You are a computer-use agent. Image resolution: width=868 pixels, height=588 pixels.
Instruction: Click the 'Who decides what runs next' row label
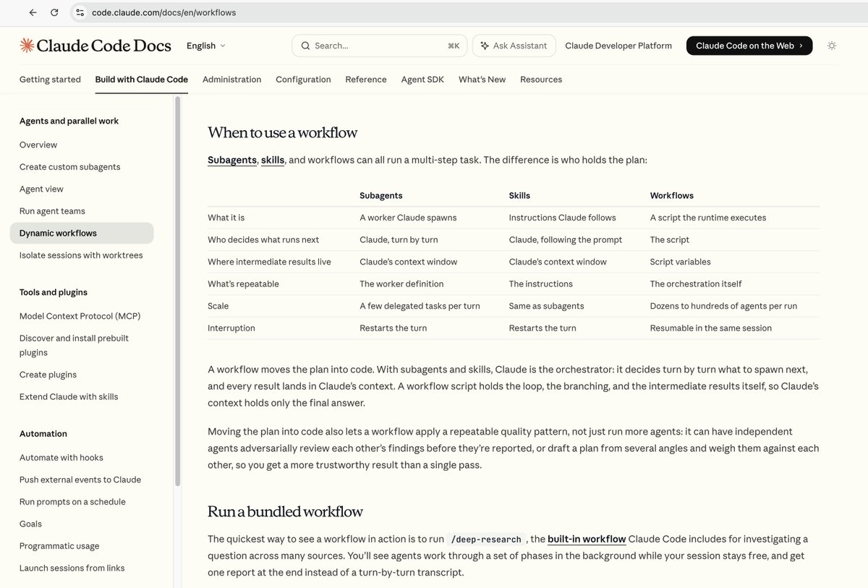coord(263,239)
